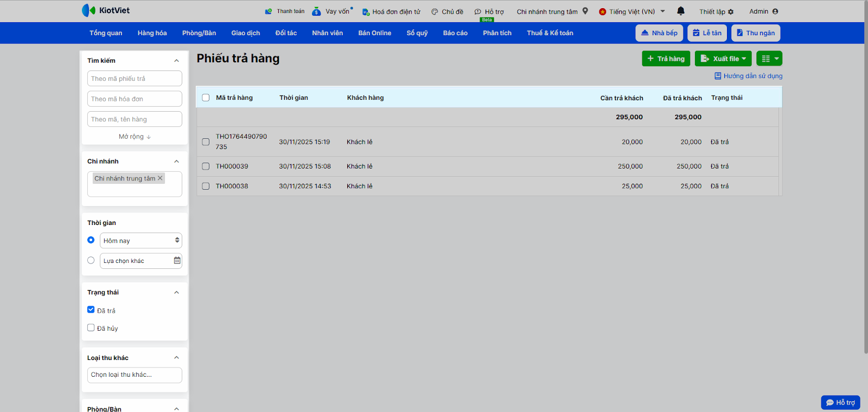Open Thu ngân cashier screen

click(x=756, y=33)
